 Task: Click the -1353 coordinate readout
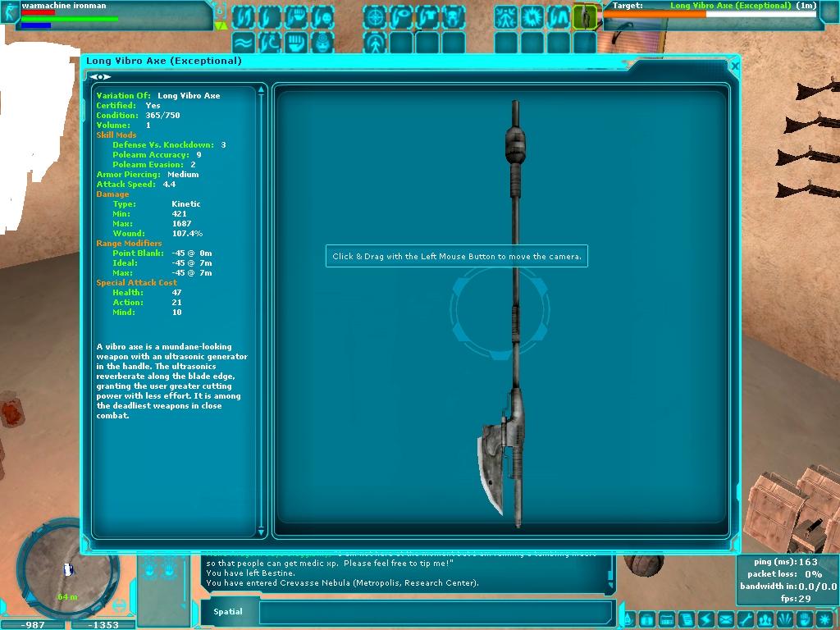[x=103, y=624]
